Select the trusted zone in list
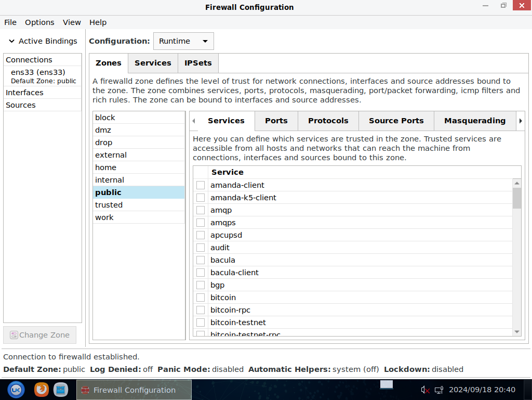 coord(109,205)
